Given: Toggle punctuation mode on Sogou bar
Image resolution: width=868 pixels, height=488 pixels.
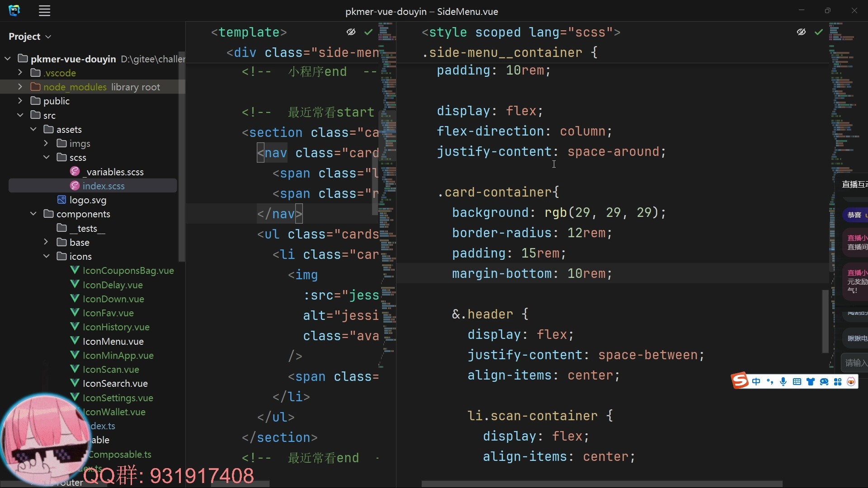Looking at the screenshot, I should (x=770, y=382).
